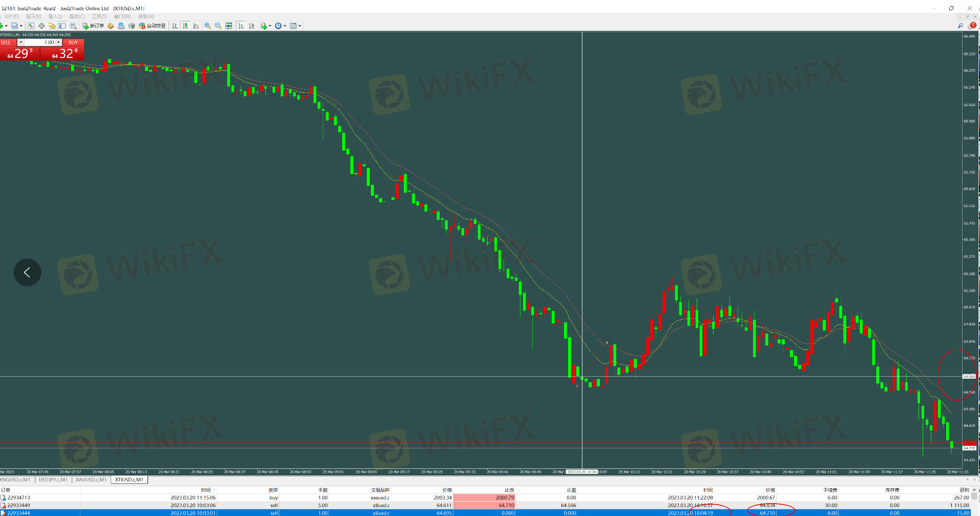Zoom in on the chart

point(207,26)
